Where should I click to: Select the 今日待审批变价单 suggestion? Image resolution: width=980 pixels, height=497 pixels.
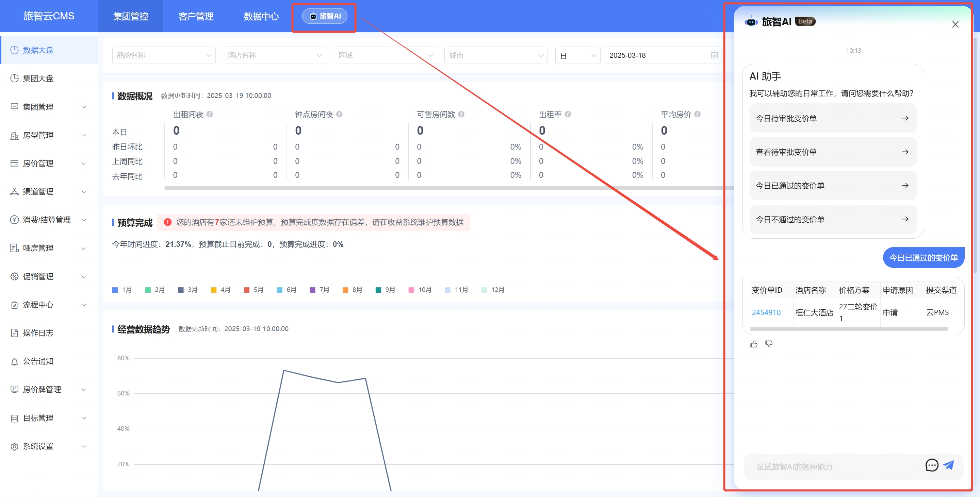tap(833, 118)
